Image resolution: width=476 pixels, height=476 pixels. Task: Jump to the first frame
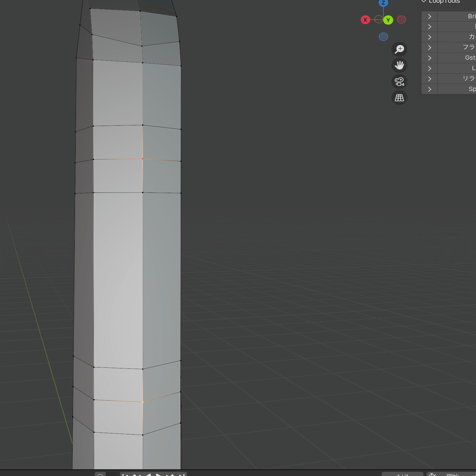coord(125,475)
